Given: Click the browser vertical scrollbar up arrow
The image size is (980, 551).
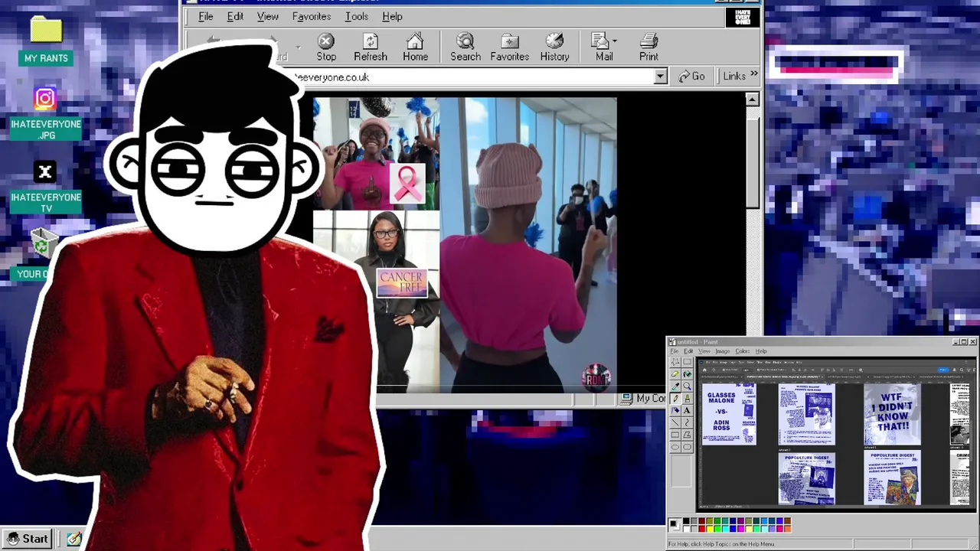Looking at the screenshot, I should [x=753, y=99].
